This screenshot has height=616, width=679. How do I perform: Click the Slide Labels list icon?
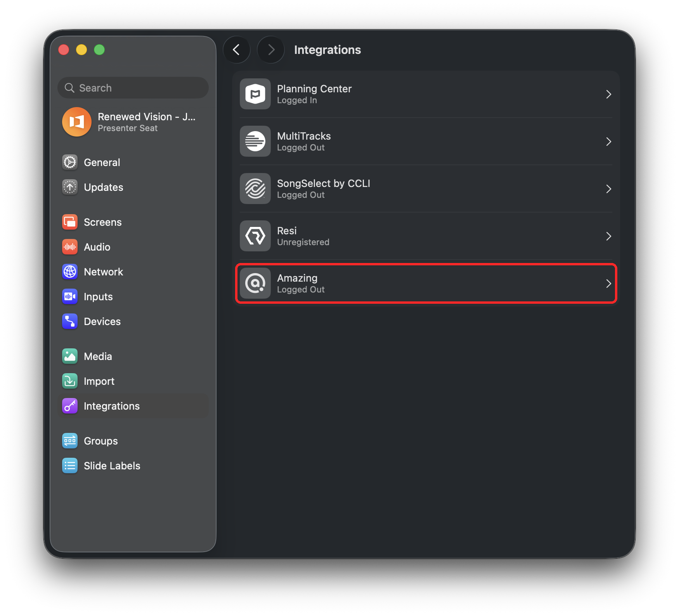click(70, 465)
